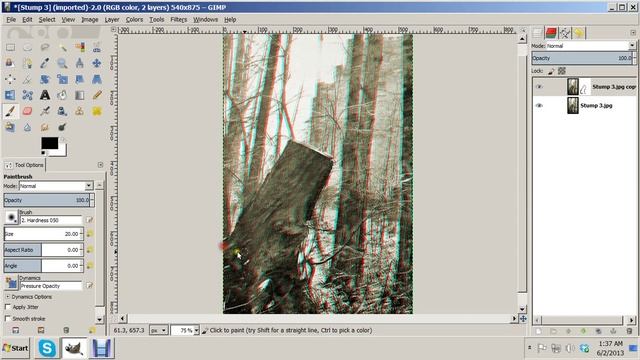Select the Pencil tool
The height and width of the screenshot is (360, 640).
point(97,95)
